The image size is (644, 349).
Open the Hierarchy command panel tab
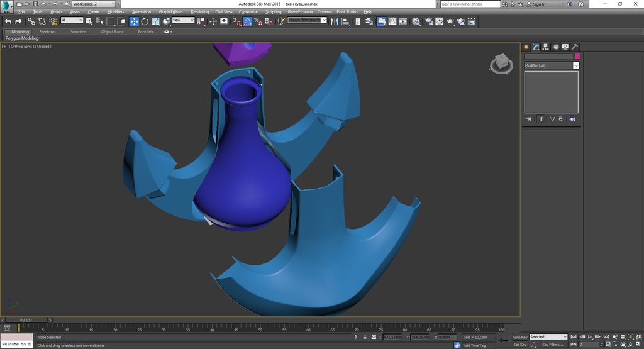click(x=545, y=47)
